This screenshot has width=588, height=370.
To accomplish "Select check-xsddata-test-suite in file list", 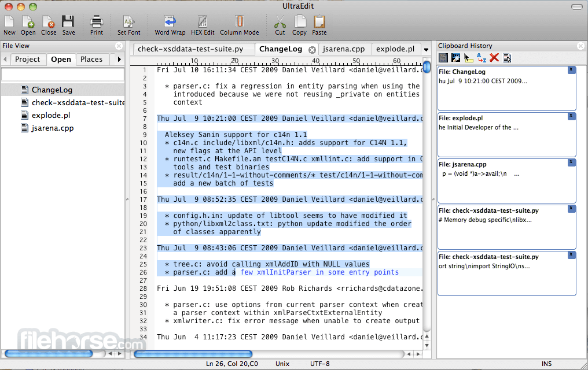I will click(63, 102).
